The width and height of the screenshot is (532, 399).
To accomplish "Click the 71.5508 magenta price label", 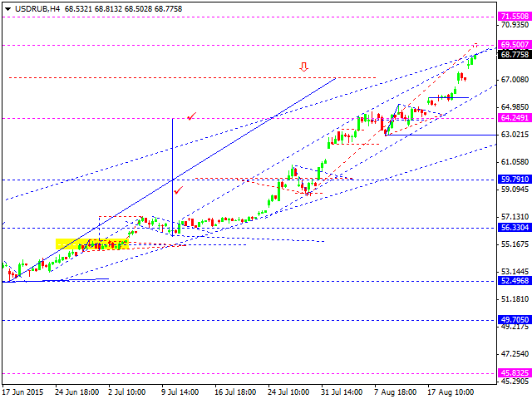I will 515,17.
